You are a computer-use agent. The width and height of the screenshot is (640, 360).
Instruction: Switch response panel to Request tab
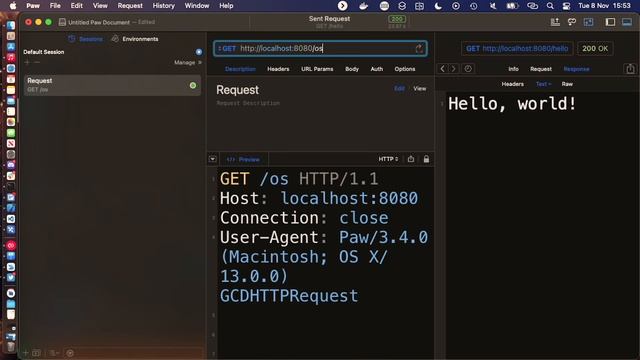point(541,69)
